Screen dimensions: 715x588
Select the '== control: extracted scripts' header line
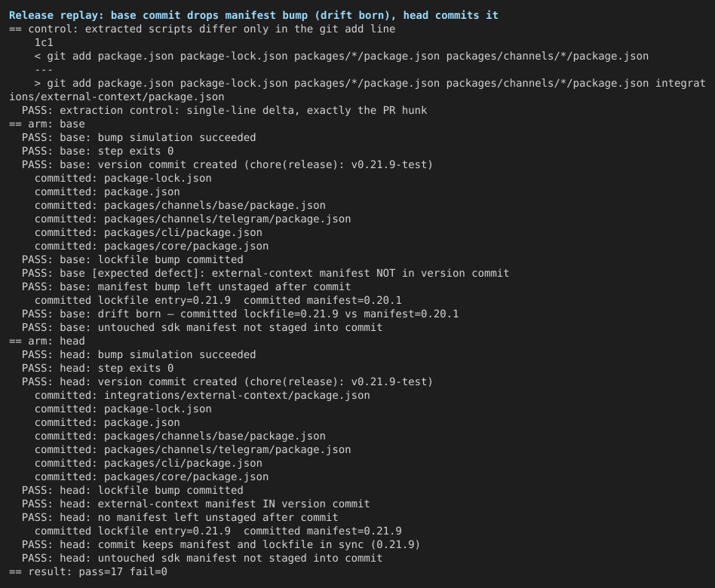click(x=202, y=29)
